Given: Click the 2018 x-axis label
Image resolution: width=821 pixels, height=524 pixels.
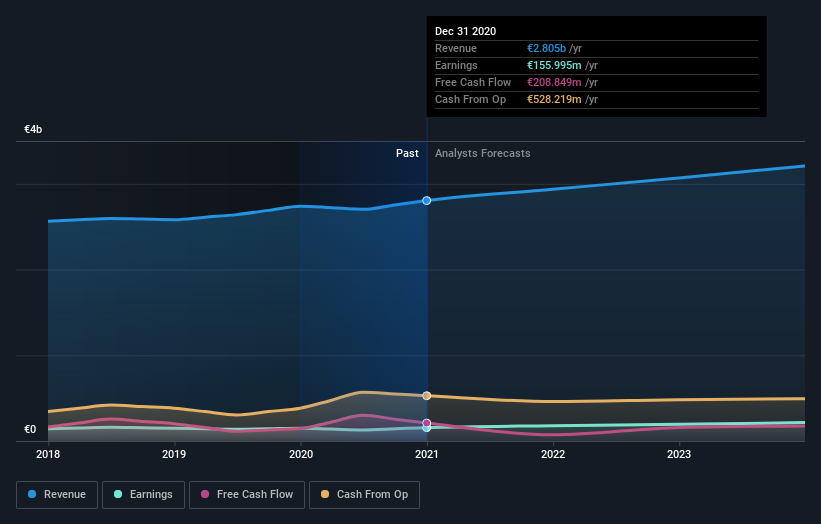Looking at the screenshot, I should [x=48, y=454].
